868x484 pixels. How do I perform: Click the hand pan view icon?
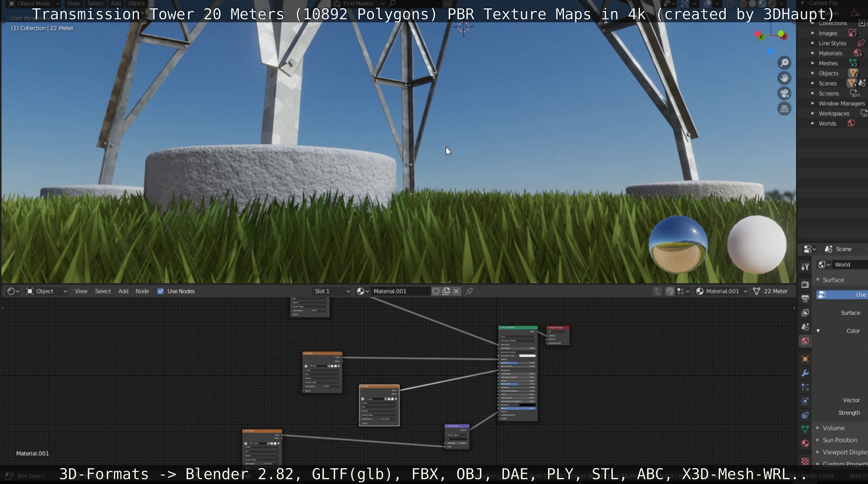pos(784,78)
